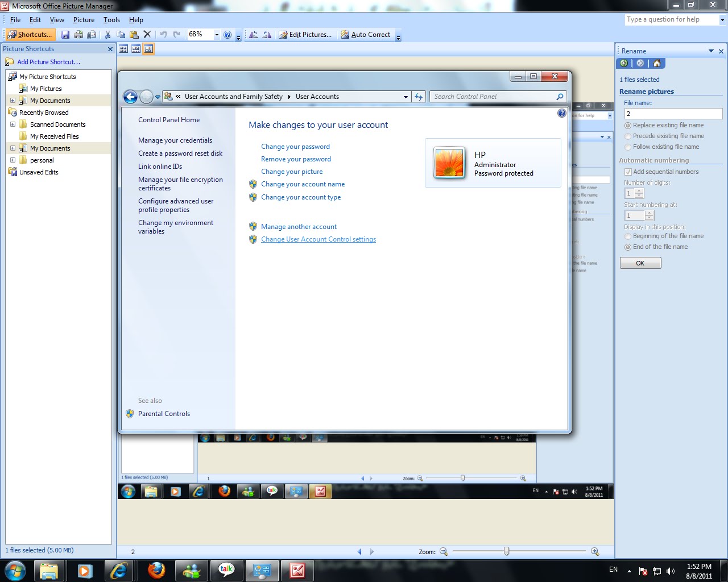Image resolution: width=728 pixels, height=582 pixels.
Task: Open Windows Start button
Action: pos(15,571)
